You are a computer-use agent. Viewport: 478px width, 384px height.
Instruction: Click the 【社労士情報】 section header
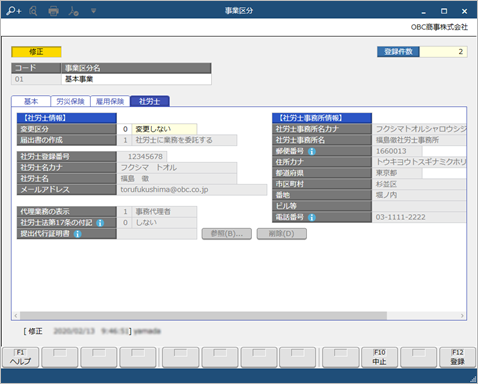pyautogui.click(x=67, y=118)
